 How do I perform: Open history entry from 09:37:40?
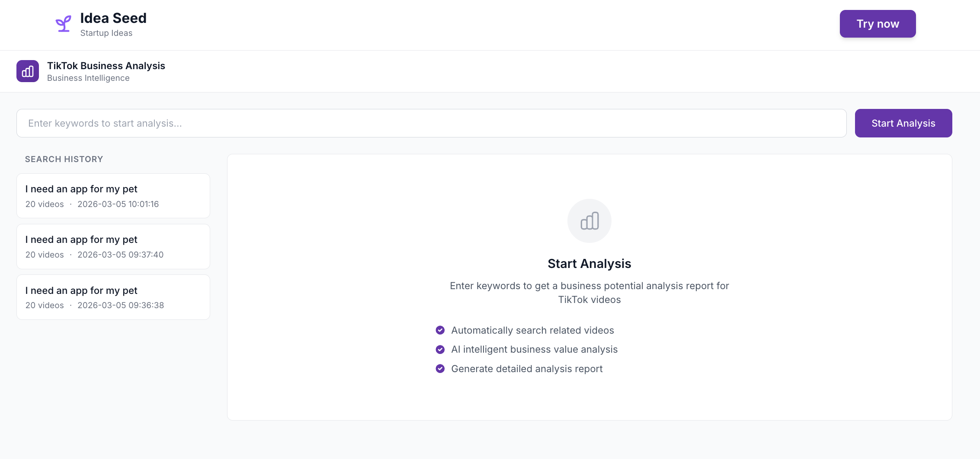pos(113,246)
